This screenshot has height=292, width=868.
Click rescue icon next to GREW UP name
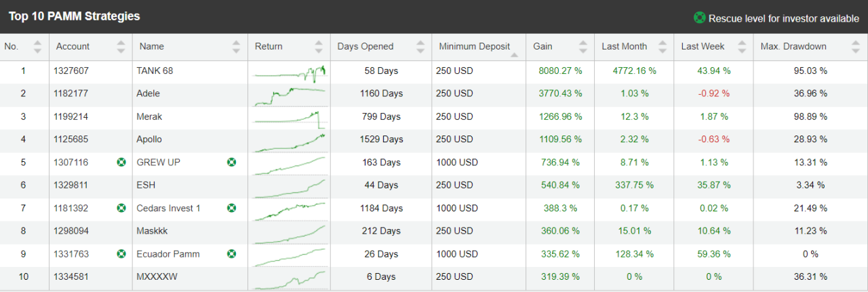pos(232,163)
